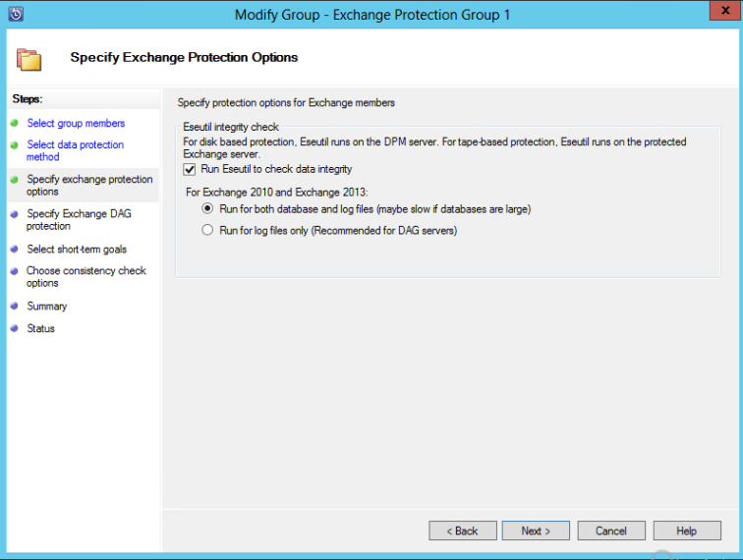Click the Modify Group window title text

(372, 15)
